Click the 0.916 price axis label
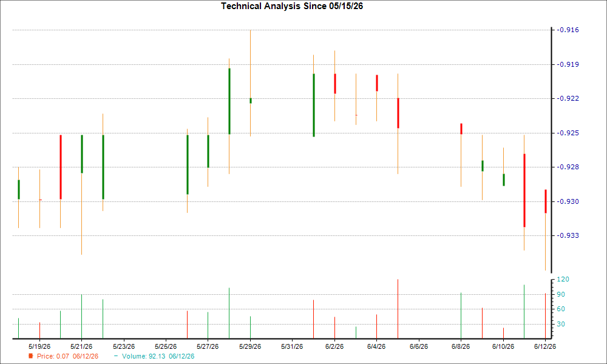This screenshot has width=607, height=364. coord(569,30)
